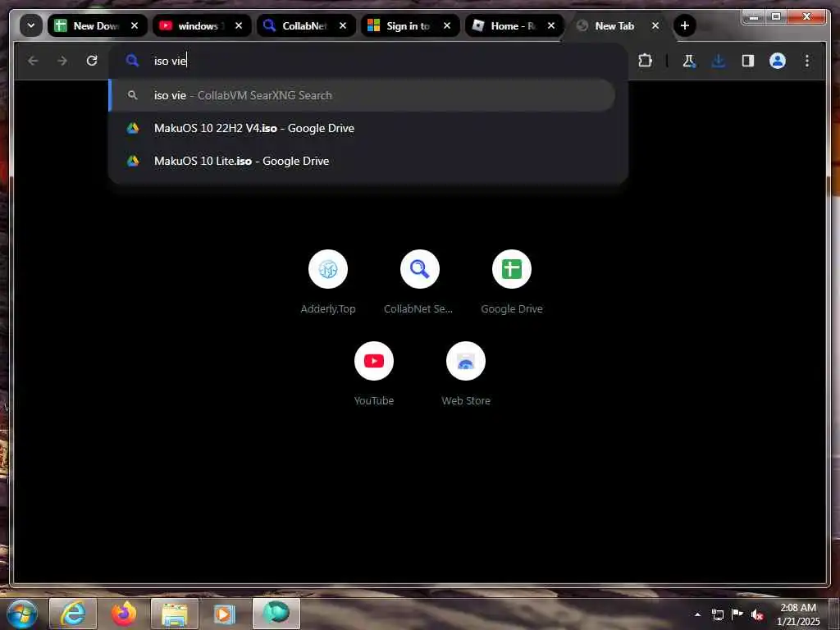Click into the address bar with 'iso vie'
Viewport: 840px width, 630px height.
pyautogui.click(x=368, y=61)
